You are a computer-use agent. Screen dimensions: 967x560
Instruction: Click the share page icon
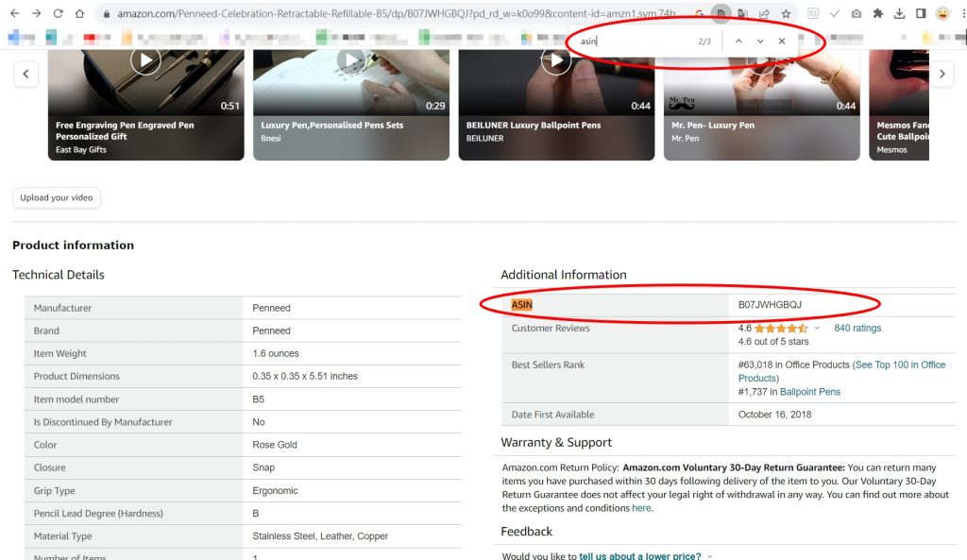(x=764, y=14)
